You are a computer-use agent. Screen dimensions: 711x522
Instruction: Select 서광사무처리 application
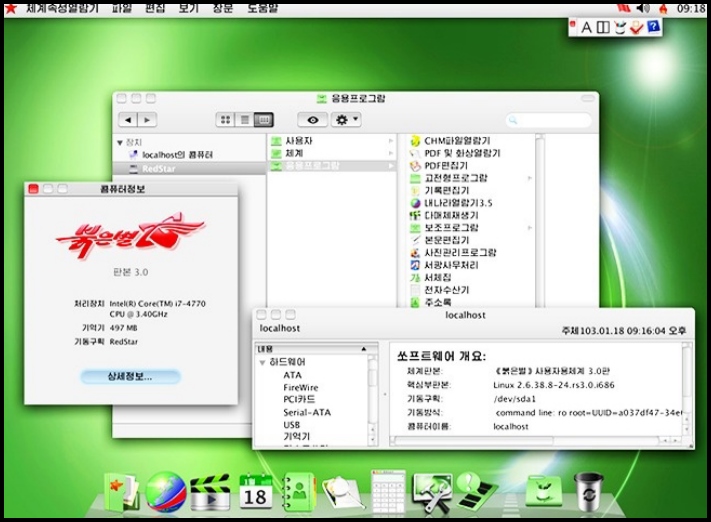[x=451, y=265]
